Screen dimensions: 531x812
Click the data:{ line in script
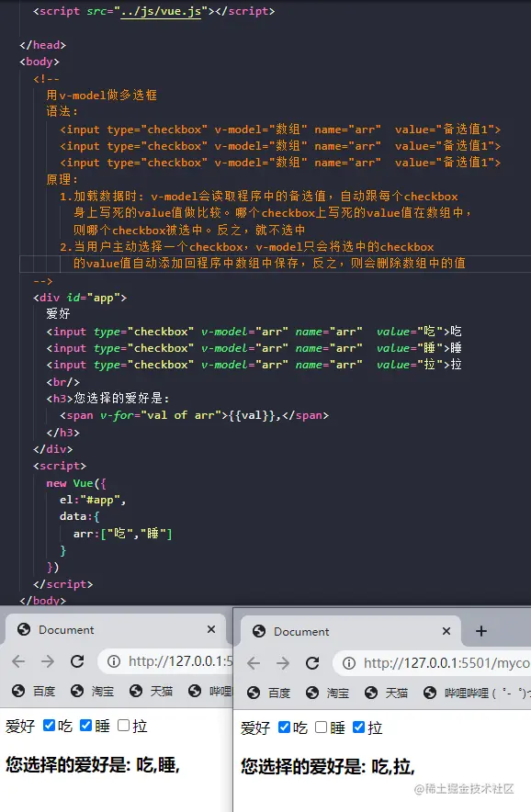[79, 516]
